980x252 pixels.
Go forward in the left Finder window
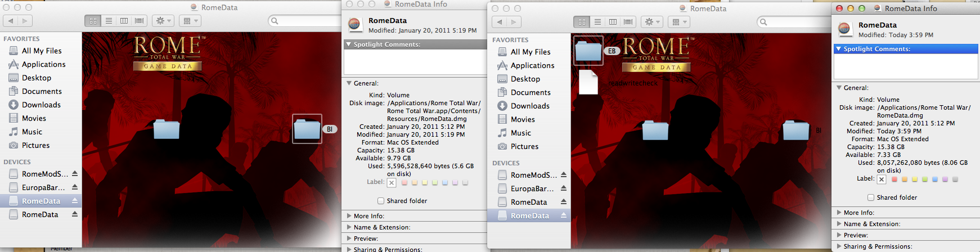25,21
